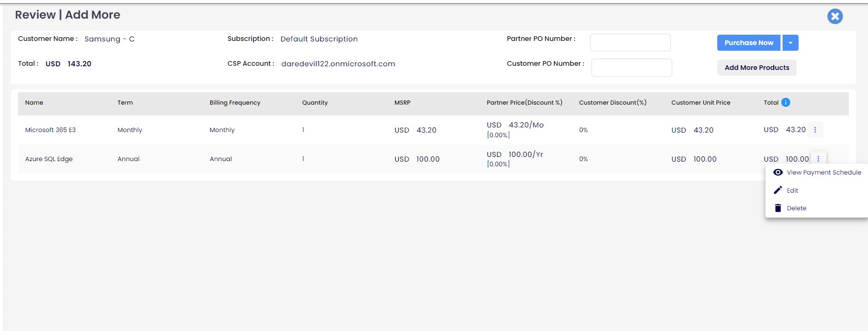Click the Partner Price(Discount %) header
868x331 pixels.
click(x=525, y=103)
